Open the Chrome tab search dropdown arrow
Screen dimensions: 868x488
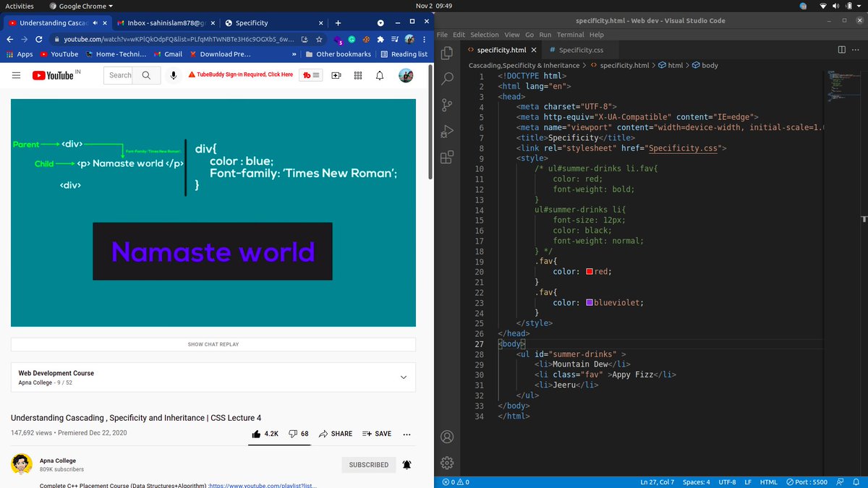[380, 23]
